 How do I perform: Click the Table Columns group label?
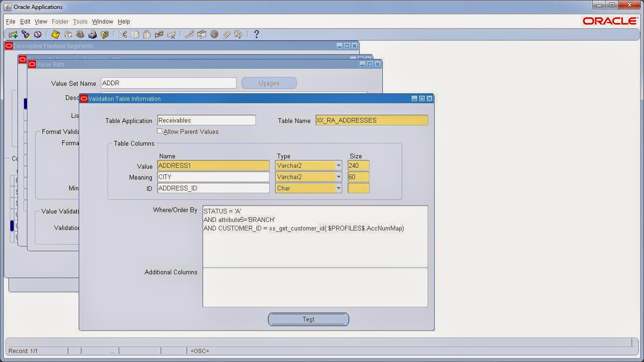(x=134, y=143)
